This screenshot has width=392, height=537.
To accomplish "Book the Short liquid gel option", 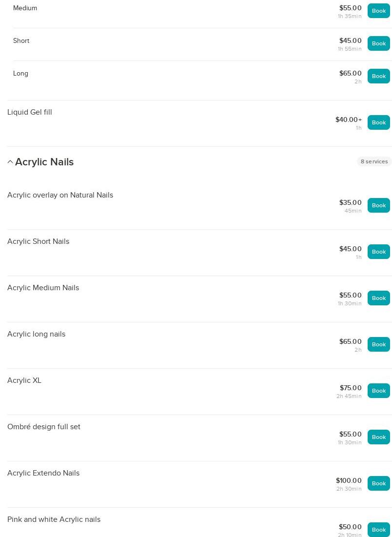I will click(x=378, y=43).
